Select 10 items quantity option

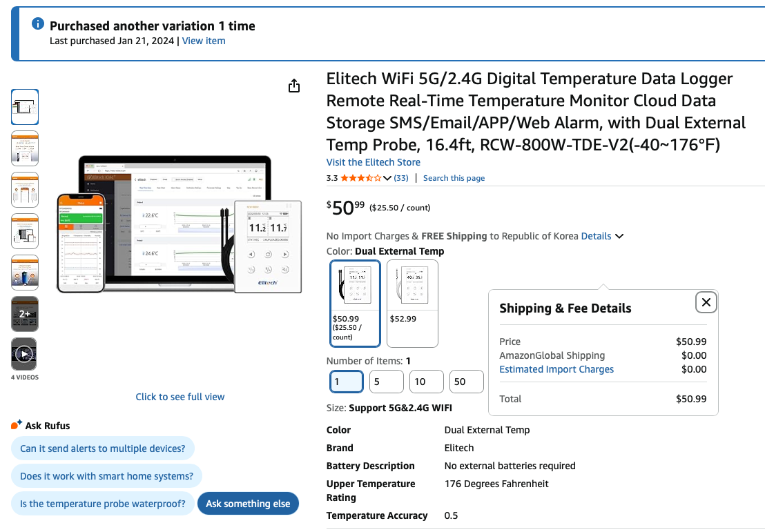coord(427,382)
